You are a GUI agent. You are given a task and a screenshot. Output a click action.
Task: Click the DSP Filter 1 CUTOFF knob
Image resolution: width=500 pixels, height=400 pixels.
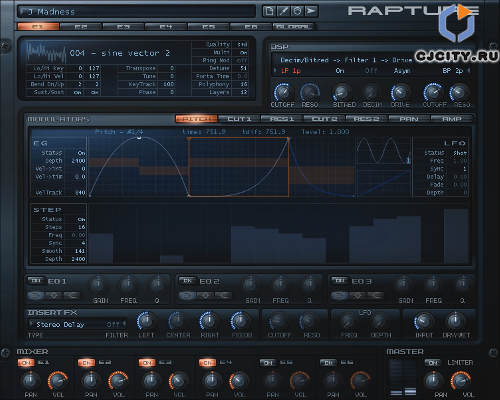(282, 92)
